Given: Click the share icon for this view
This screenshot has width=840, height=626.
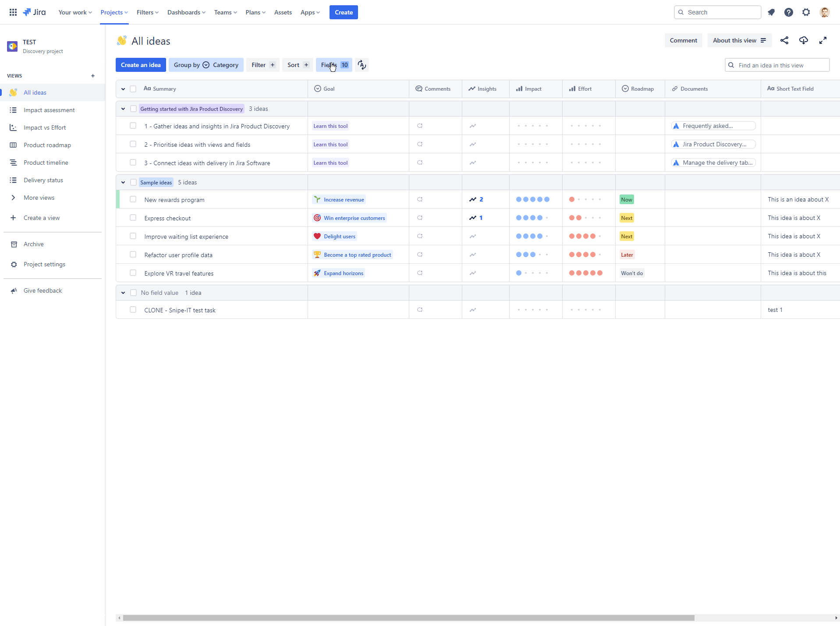Looking at the screenshot, I should pyautogui.click(x=784, y=40).
